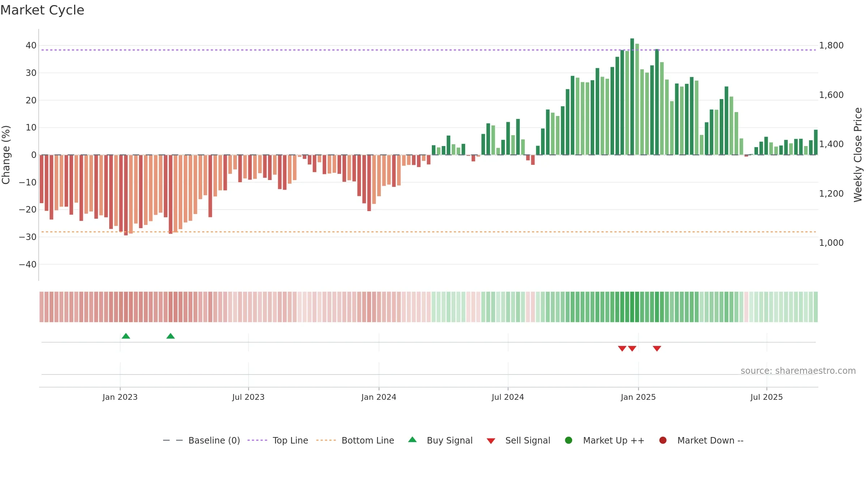This screenshot has width=868, height=488.
Task: Click the Change (%) axis title
Action: pyautogui.click(x=6, y=155)
